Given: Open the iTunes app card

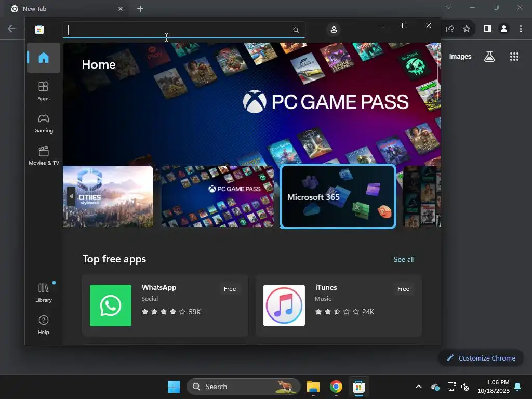Looking at the screenshot, I should (339, 305).
